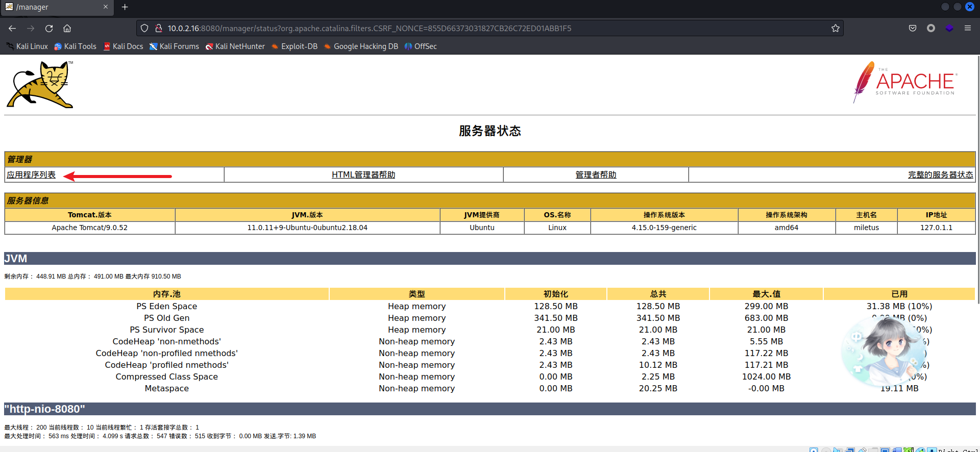Open the Pocket save icon in toolbar
980x452 pixels.
coord(913,29)
